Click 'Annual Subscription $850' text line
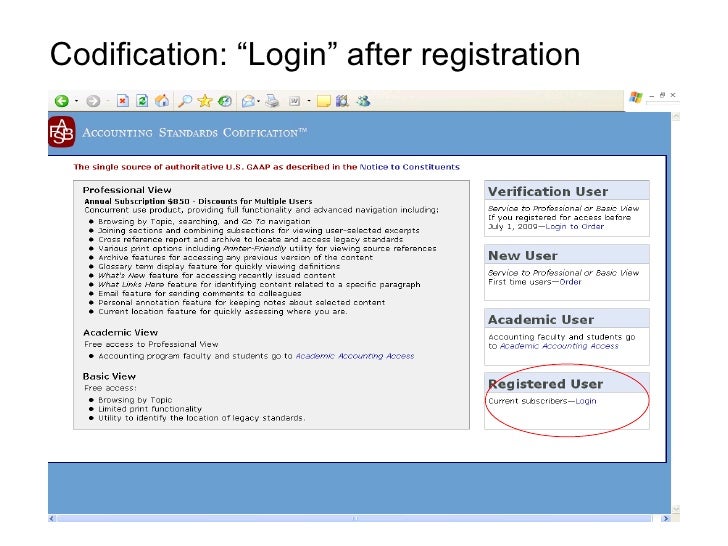Viewport: 728px width, 546px height. click(x=198, y=201)
